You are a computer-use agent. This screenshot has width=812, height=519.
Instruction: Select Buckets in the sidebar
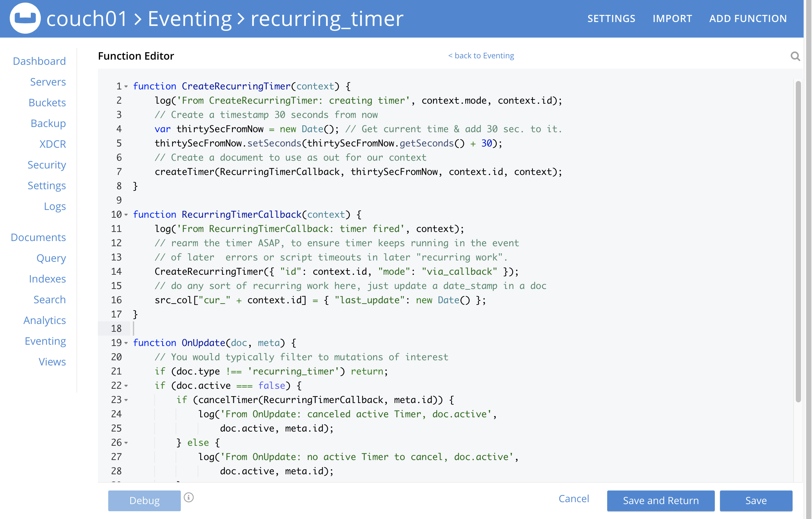pos(47,102)
